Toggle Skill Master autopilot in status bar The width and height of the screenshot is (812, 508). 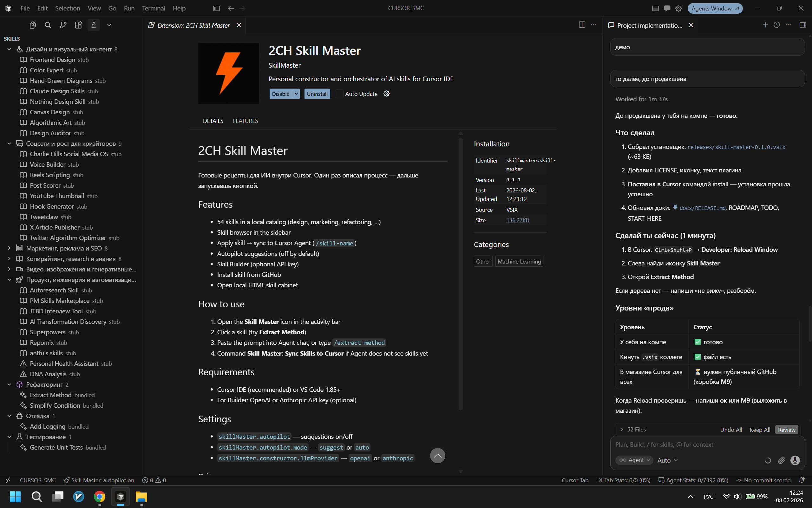[x=99, y=480]
